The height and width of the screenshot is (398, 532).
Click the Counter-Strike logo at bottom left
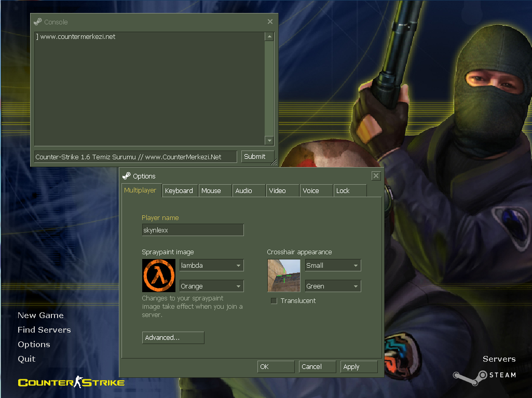(x=71, y=382)
